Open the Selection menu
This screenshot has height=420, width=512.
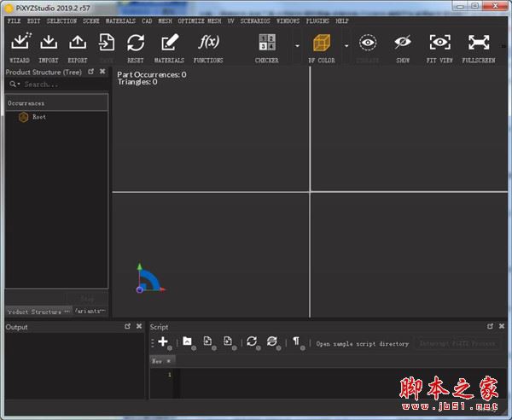coord(61,20)
